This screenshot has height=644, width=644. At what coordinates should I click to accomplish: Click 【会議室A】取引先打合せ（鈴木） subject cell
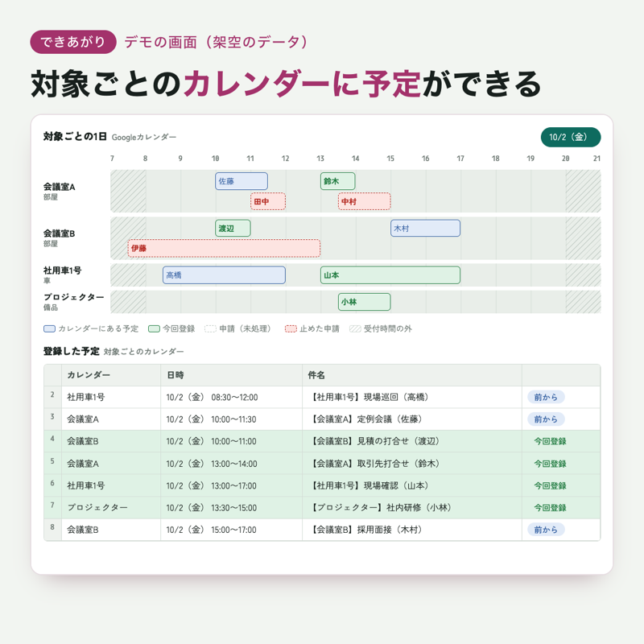pos(412,464)
